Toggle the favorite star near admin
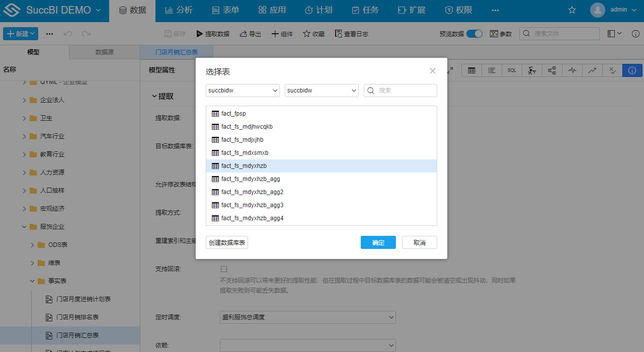The height and width of the screenshot is (352, 644). 572,10
